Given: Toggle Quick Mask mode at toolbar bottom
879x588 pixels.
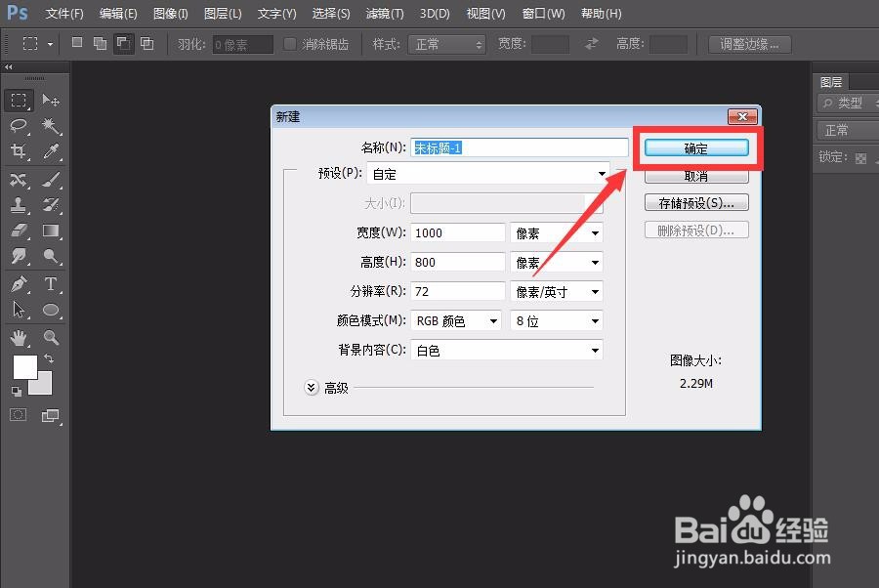Looking at the screenshot, I should (x=18, y=414).
